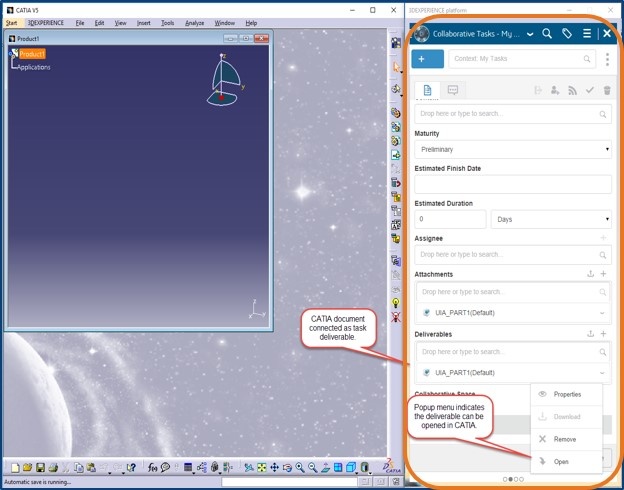The width and height of the screenshot is (624, 490).
Task: Expand the Collaborative Tasks title dropdown
Action: coord(530,35)
